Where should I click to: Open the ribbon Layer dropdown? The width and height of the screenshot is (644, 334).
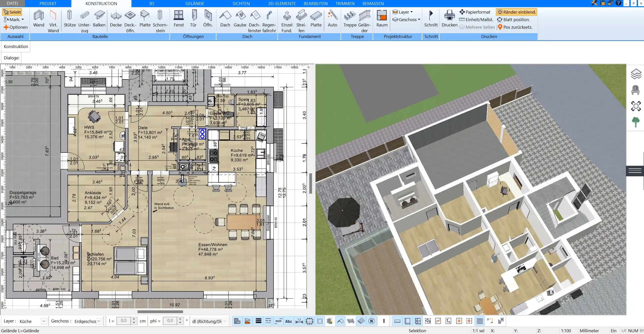[x=403, y=12]
